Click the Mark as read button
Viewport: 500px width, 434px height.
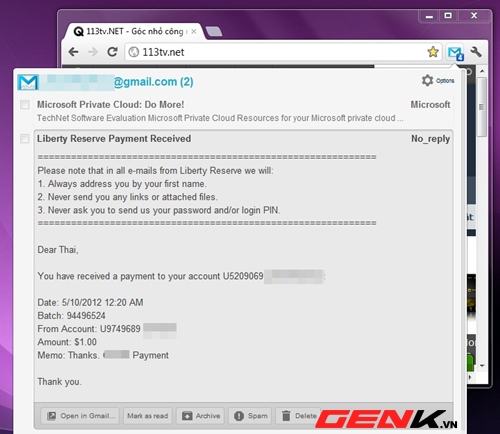pyautogui.click(x=148, y=416)
